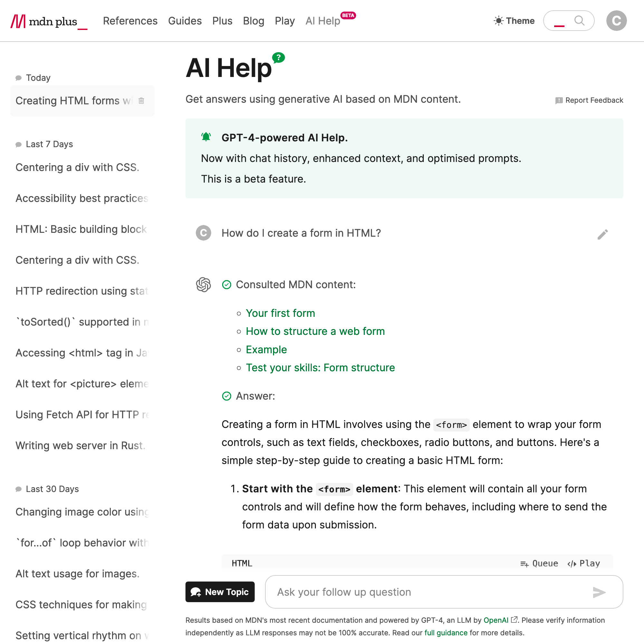Image resolution: width=644 pixels, height=644 pixels.
Task: Edit the question with the pencil icon
Action: pos(602,234)
